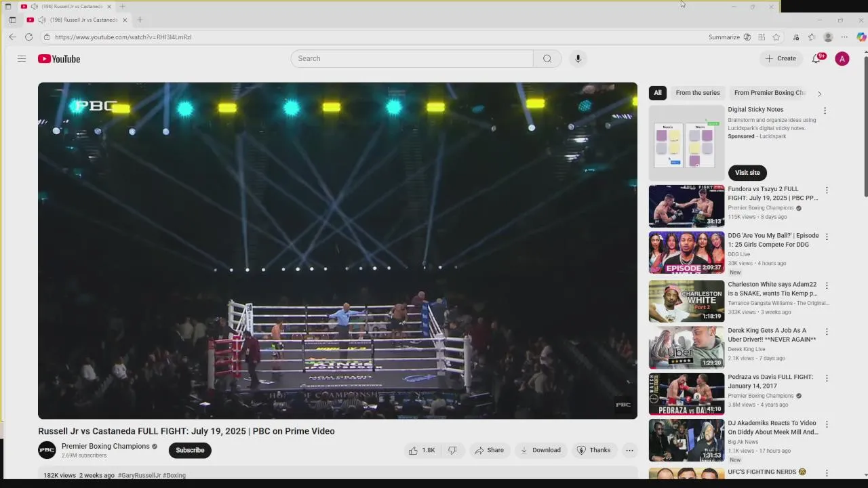Expand the video description box
This screenshot has height=488, width=868.
pyautogui.click(x=338, y=473)
